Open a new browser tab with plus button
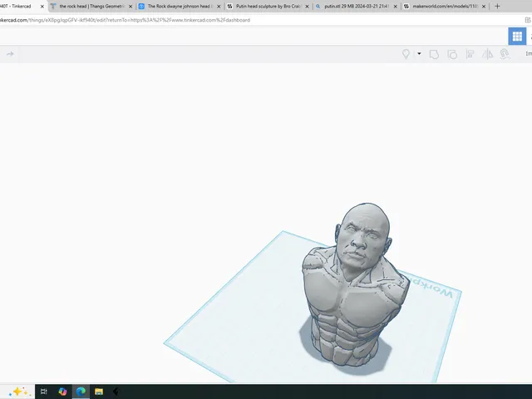Image resolution: width=532 pixels, height=399 pixels. 497,6
